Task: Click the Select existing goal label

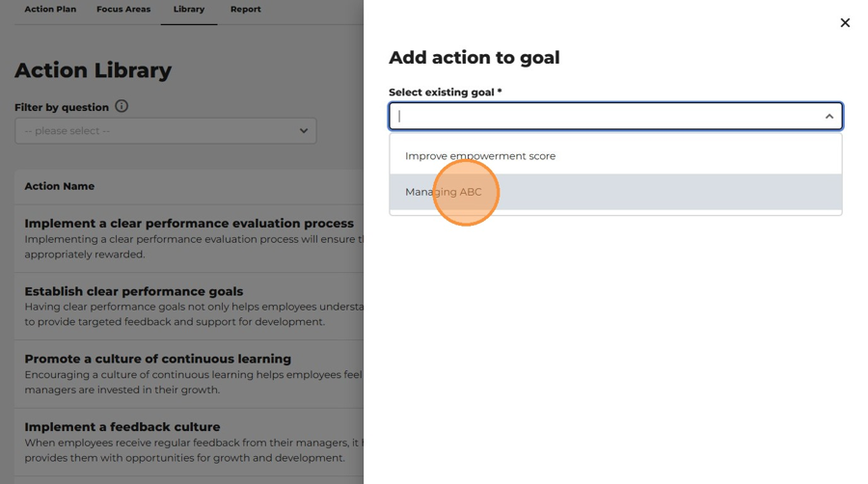Action: pos(445,93)
